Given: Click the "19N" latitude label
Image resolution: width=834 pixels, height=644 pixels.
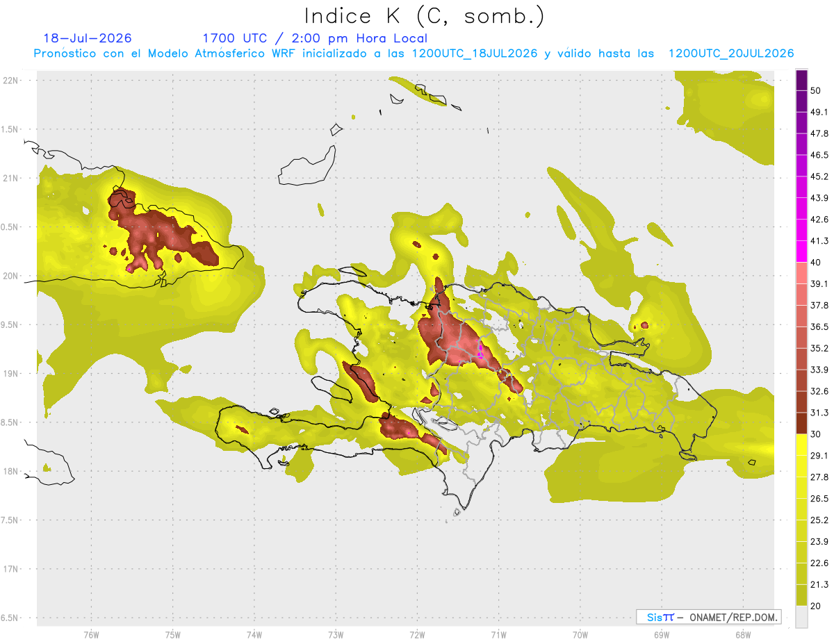Looking at the screenshot, I should coord(10,374).
